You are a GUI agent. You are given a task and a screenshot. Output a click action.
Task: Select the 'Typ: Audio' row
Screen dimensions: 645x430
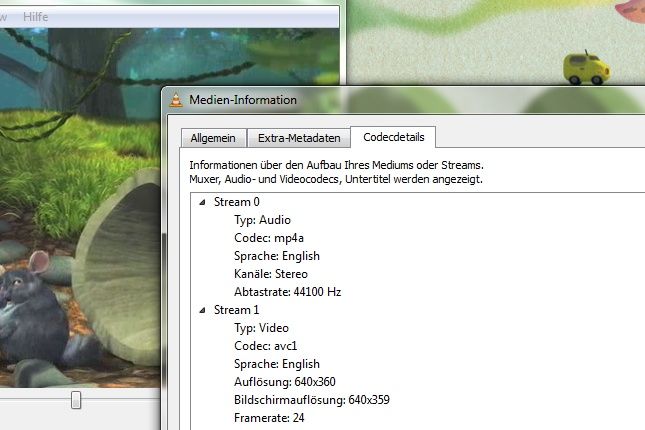pos(262,220)
